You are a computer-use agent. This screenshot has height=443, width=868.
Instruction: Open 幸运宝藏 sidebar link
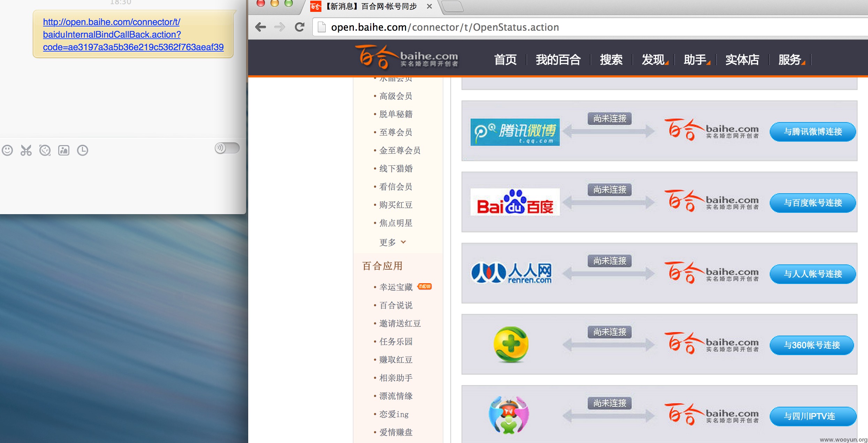point(396,287)
